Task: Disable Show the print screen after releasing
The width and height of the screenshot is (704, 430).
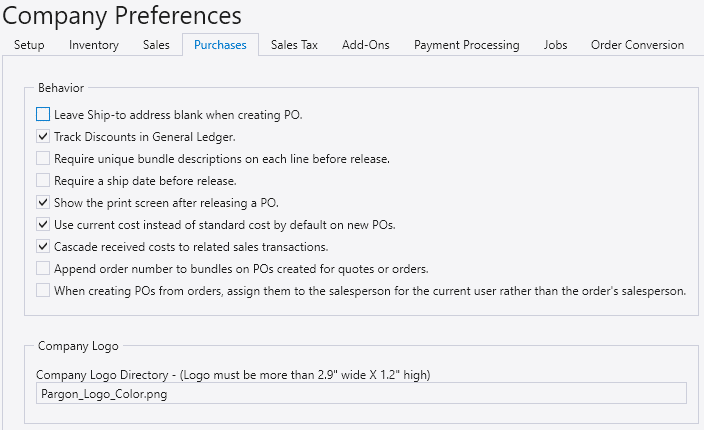Action: click(x=43, y=203)
